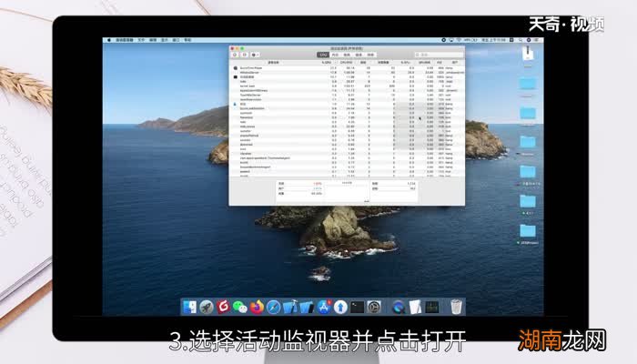The image size is (637, 364).
Task: Open Finder from the Dock
Action: [190, 307]
